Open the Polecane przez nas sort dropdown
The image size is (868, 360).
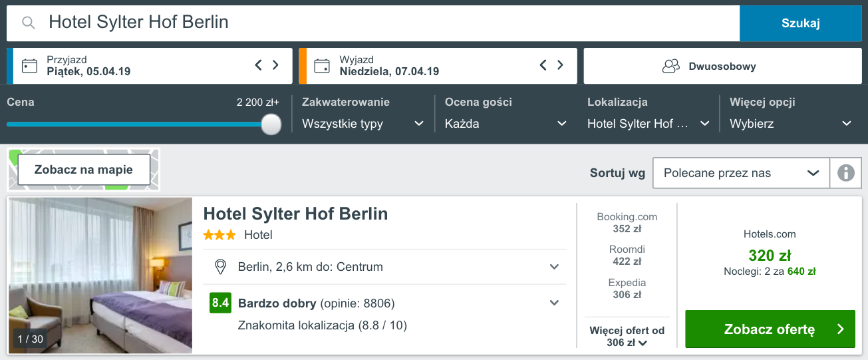pos(741,173)
